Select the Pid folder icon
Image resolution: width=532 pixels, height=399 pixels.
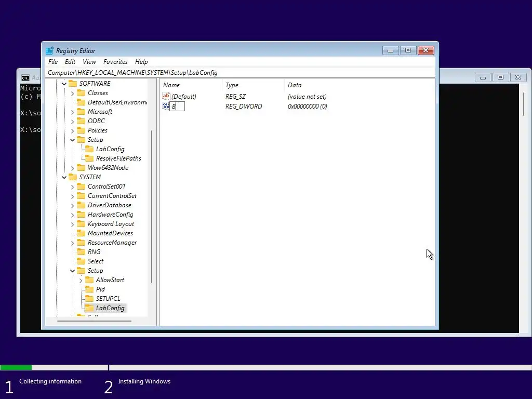[89, 289]
